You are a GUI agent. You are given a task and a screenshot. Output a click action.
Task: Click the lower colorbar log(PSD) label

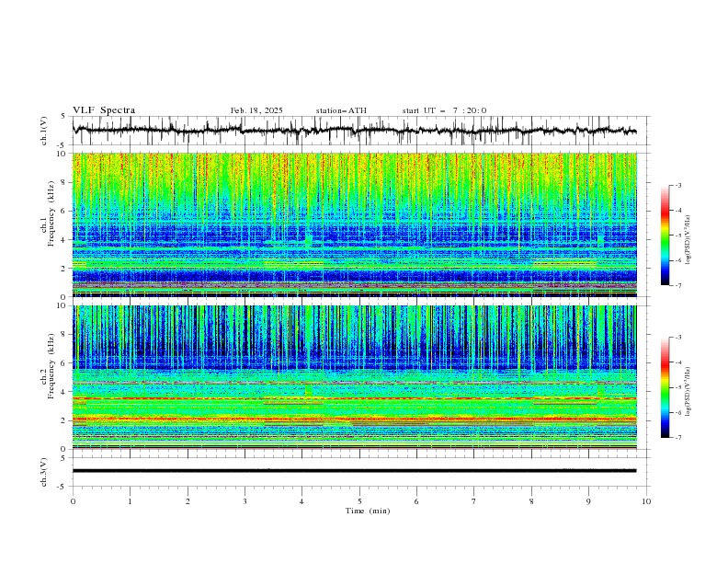click(x=688, y=392)
